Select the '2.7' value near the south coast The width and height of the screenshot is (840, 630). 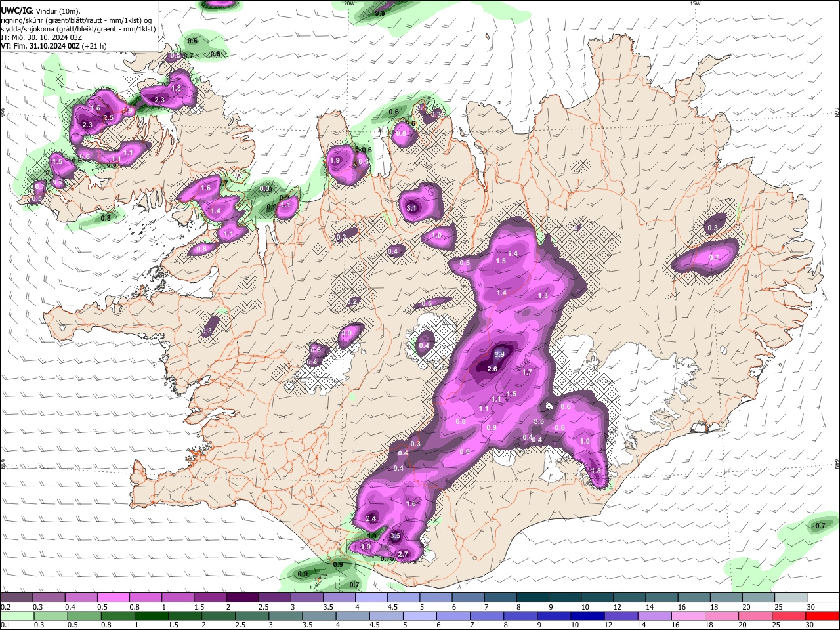coord(404,554)
